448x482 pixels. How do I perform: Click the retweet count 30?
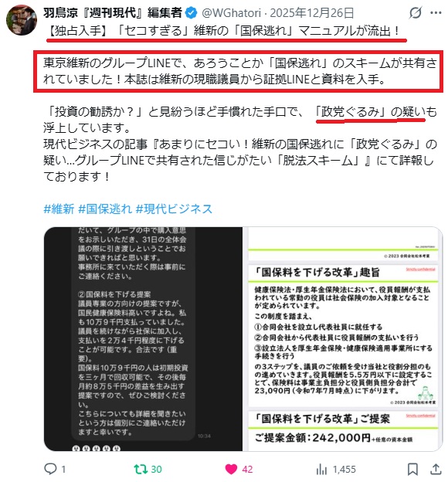[156, 470]
